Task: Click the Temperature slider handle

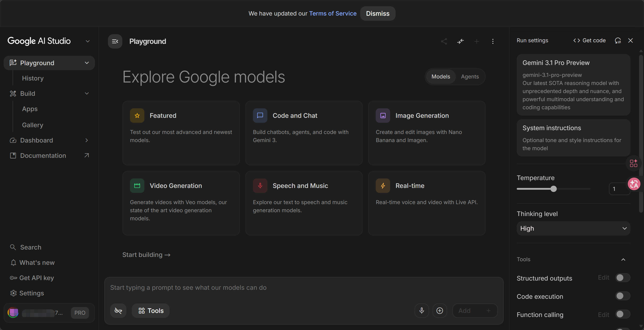Action: click(554, 189)
